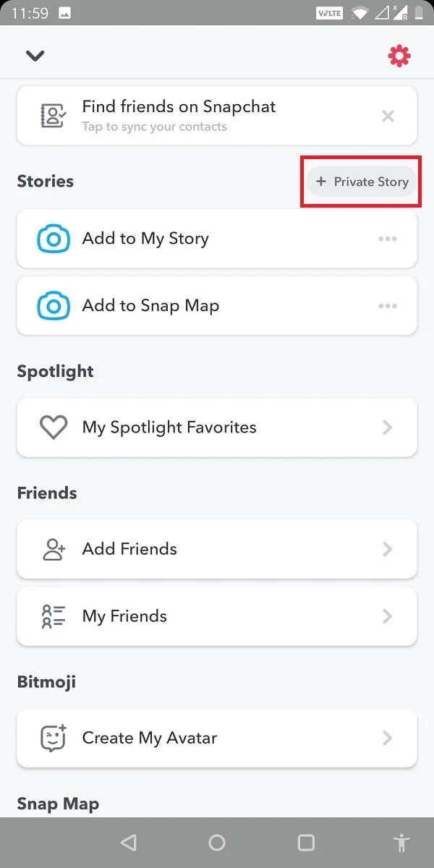Open more options for Add to Snap Map

point(388,306)
